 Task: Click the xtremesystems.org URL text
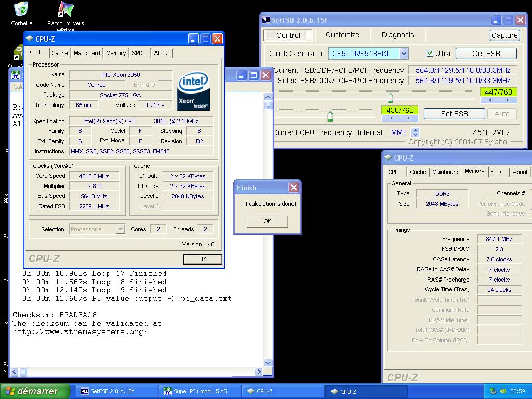tap(81, 332)
